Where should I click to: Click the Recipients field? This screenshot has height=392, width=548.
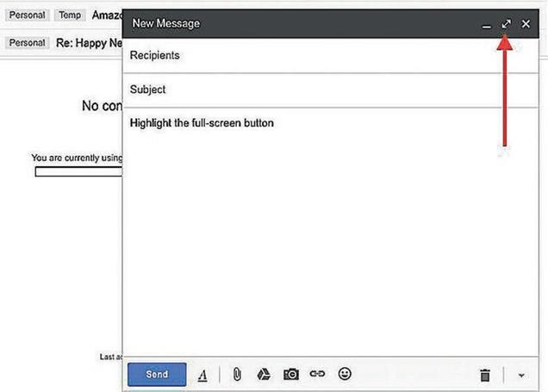331,55
